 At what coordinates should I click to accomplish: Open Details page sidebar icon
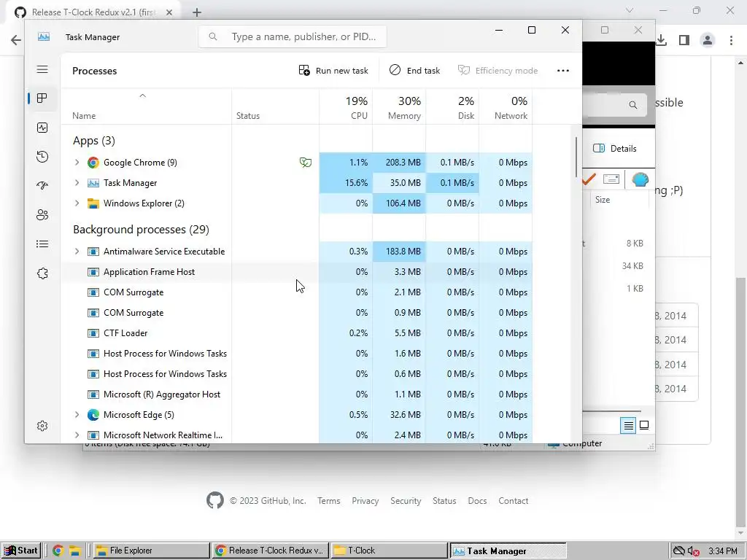[x=42, y=244]
